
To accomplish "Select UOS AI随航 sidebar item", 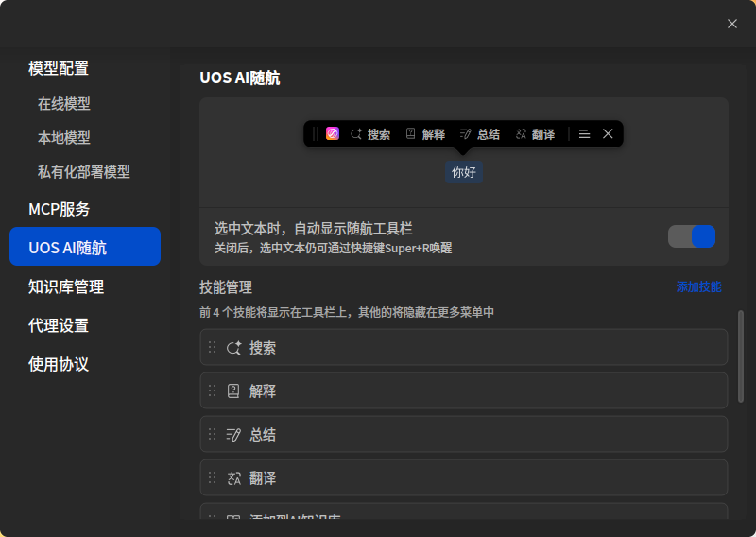I will 85,246.
